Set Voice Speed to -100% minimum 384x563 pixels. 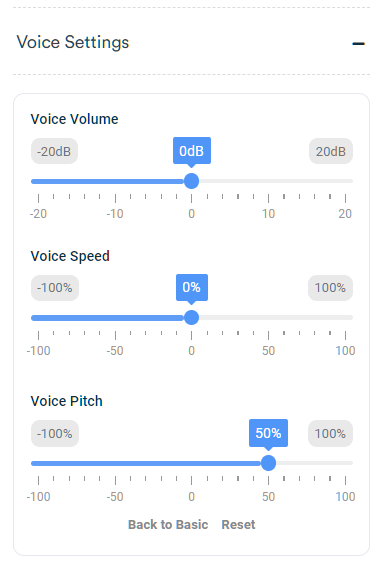[x=55, y=288]
